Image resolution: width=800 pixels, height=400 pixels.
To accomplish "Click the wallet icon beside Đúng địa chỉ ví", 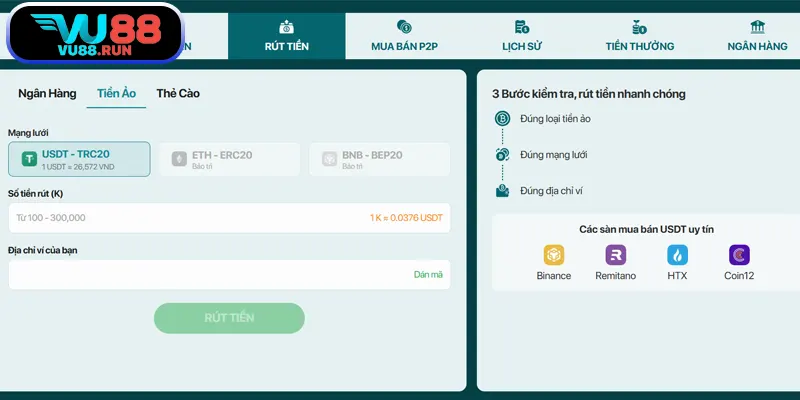I will click(x=502, y=190).
